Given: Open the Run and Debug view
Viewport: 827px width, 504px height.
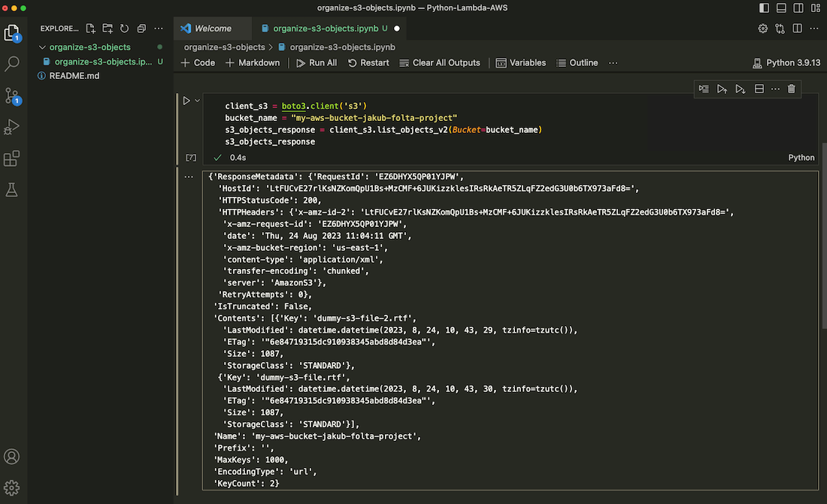Looking at the screenshot, I should coord(12,127).
